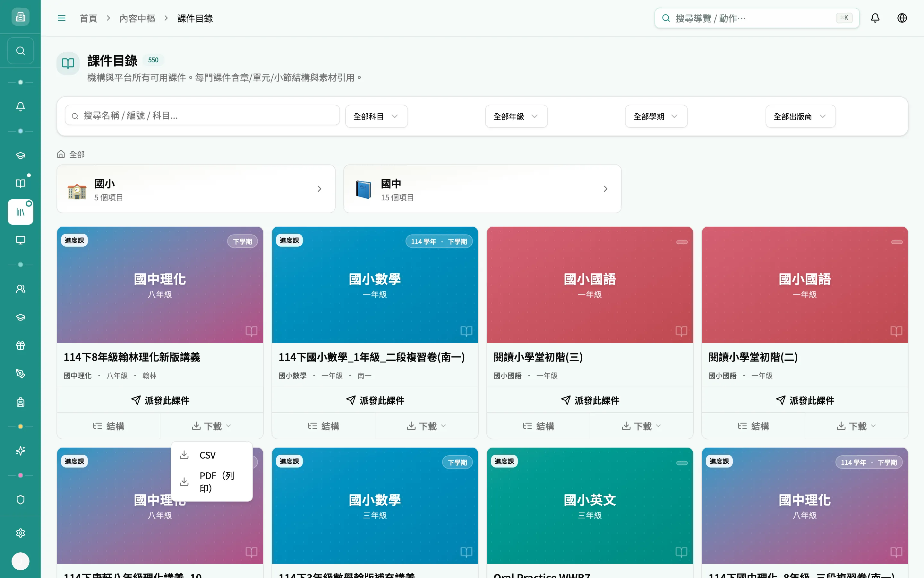Click 派發此課件 for 閱讀小學堂初階(二)

click(x=805, y=400)
